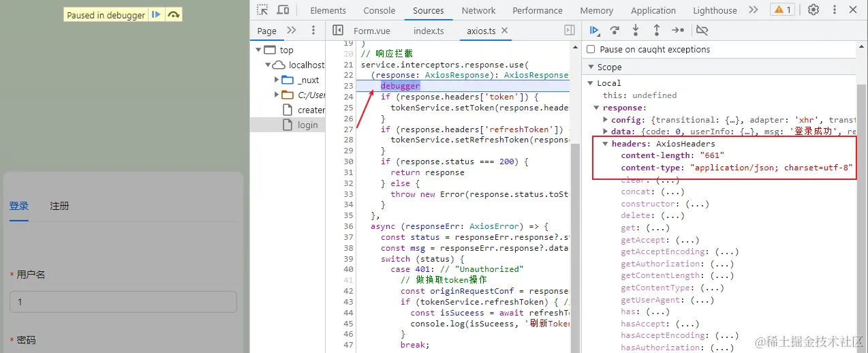This screenshot has width=868, height=353.
Task: Switch to index.ts editor tab
Action: coord(429,31)
